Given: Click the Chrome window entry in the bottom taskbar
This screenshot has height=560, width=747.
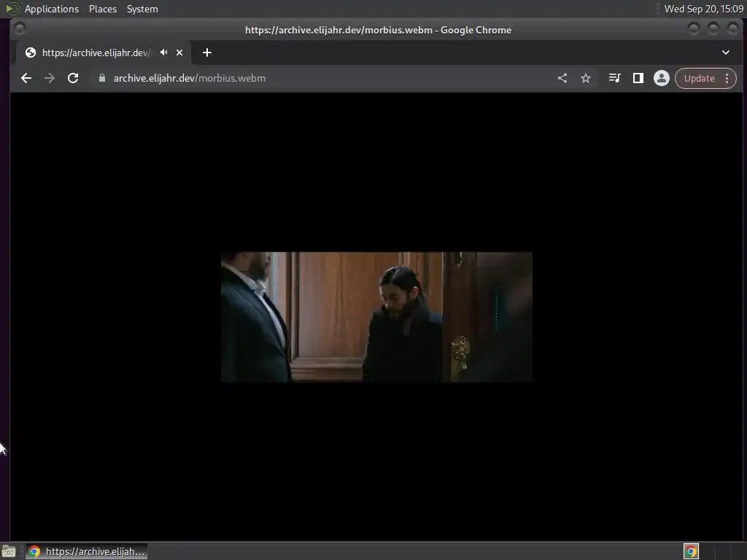Looking at the screenshot, I should coord(87,551).
